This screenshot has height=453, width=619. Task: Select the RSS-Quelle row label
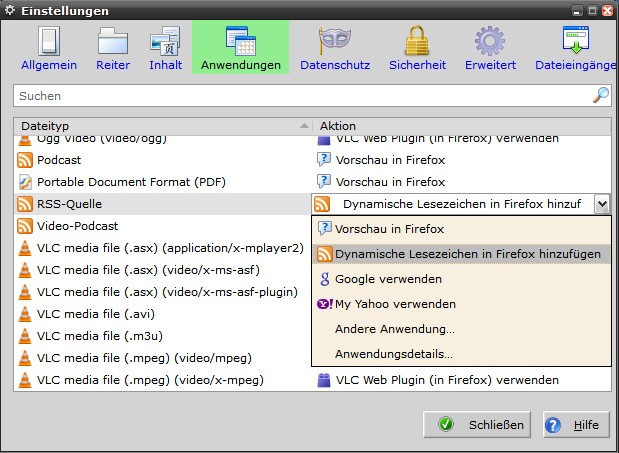(x=69, y=204)
